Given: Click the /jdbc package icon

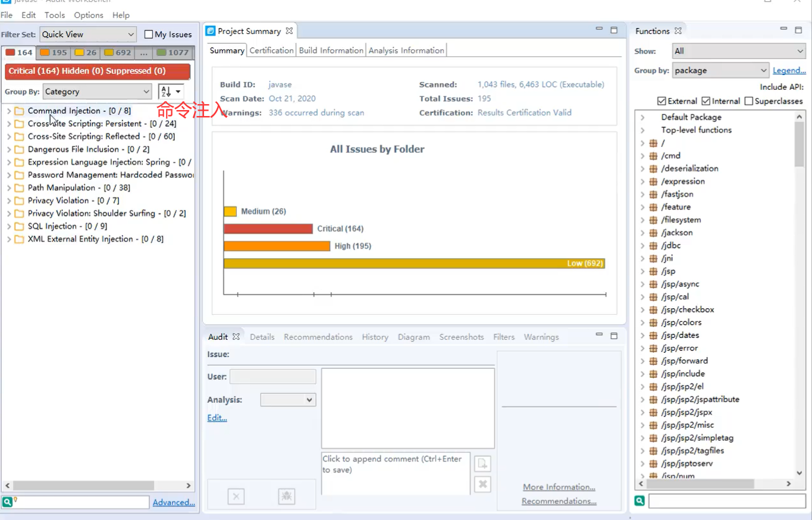Looking at the screenshot, I should point(653,246).
